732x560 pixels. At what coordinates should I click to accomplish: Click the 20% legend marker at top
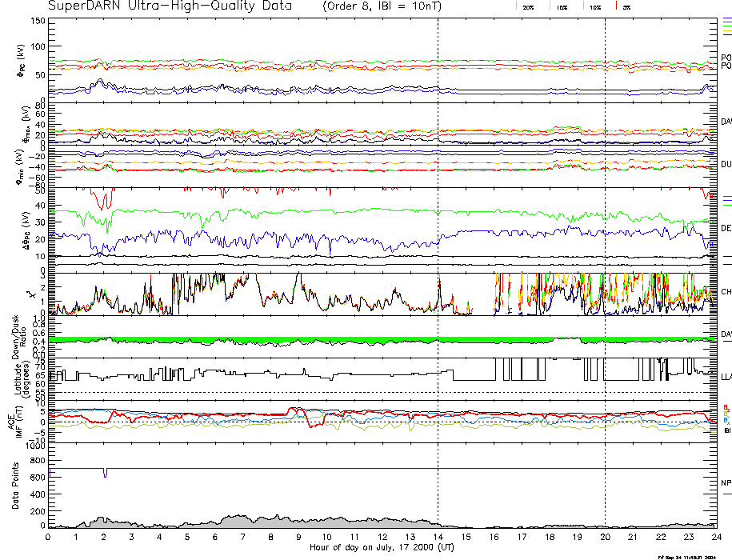(526, 6)
